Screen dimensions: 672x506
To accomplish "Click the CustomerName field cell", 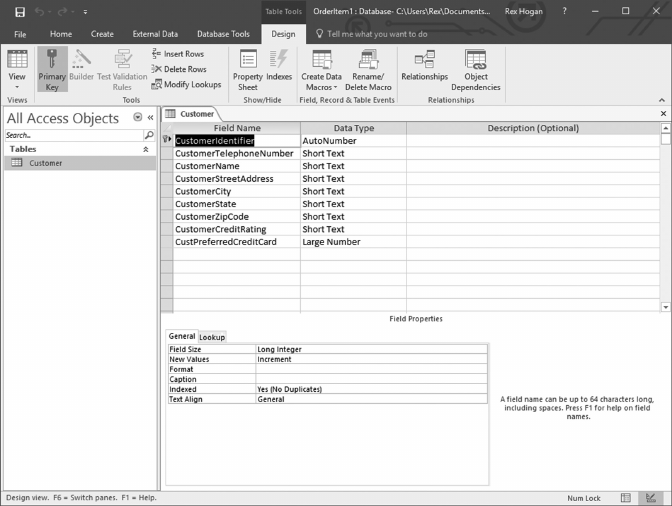I will coord(237,166).
